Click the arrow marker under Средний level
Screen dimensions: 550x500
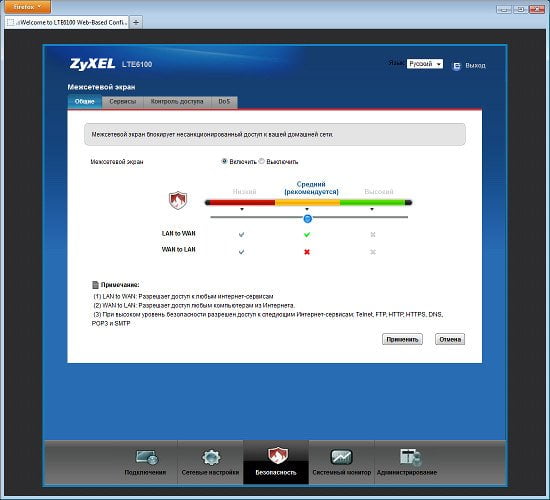(307, 209)
